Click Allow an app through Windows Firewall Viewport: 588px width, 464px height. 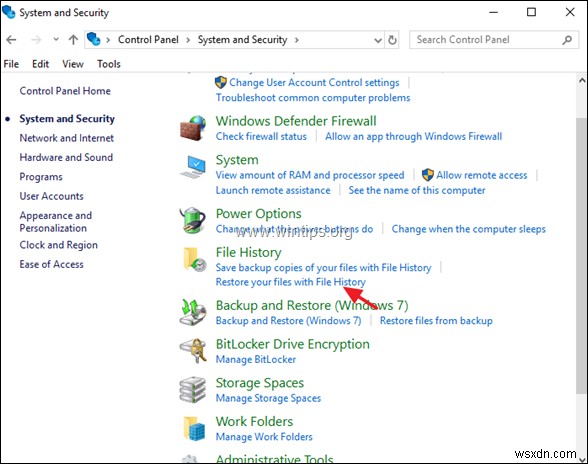coord(414,137)
